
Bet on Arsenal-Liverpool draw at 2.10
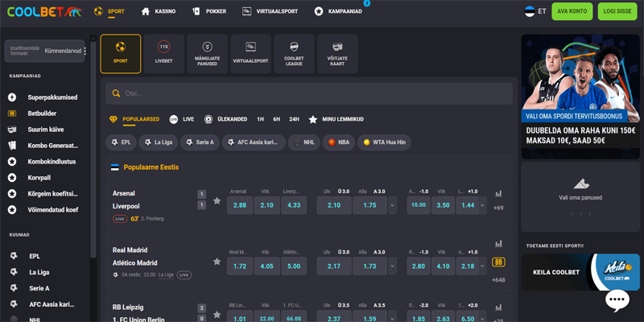pyautogui.click(x=267, y=205)
